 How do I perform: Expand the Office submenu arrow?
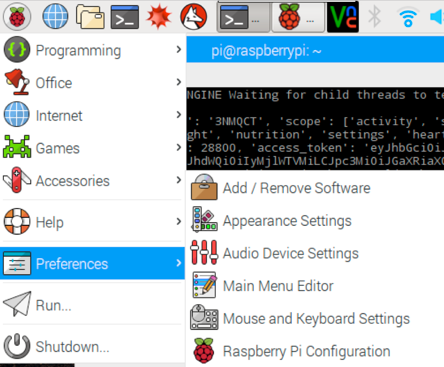point(179,82)
